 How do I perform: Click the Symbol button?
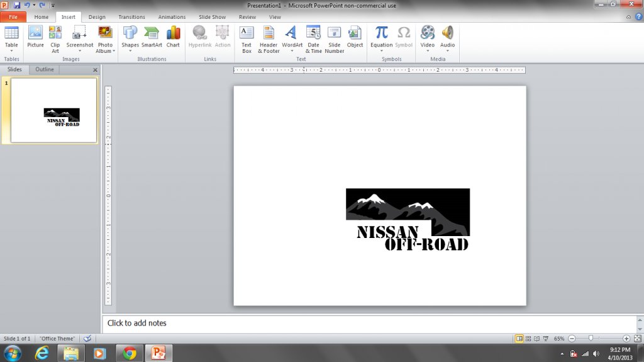[x=404, y=37]
